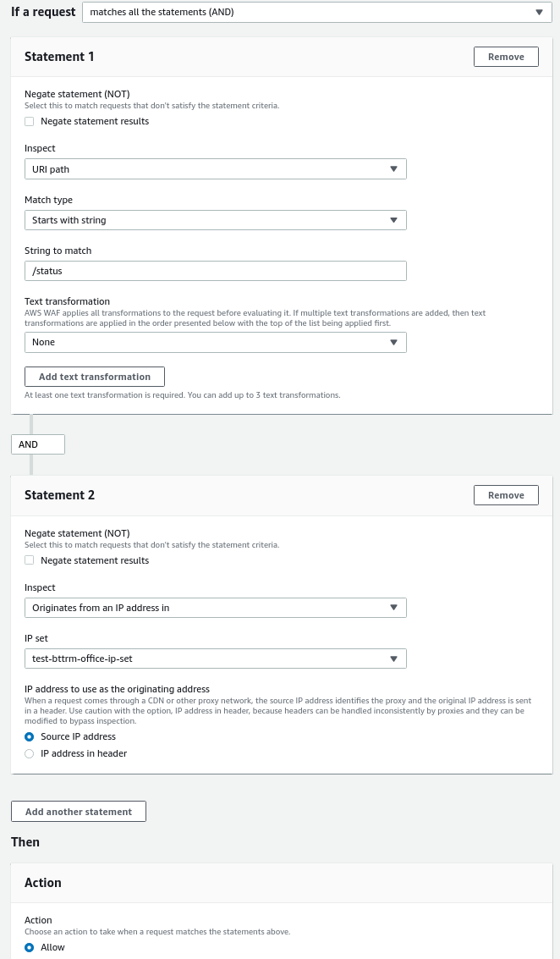Open the Text transformation None dropdown
Image resolution: width=560 pixels, height=959 pixels.
215,342
